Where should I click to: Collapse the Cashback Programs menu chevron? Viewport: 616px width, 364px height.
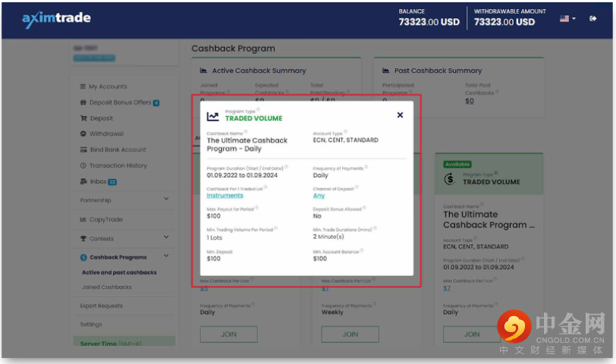click(x=166, y=256)
